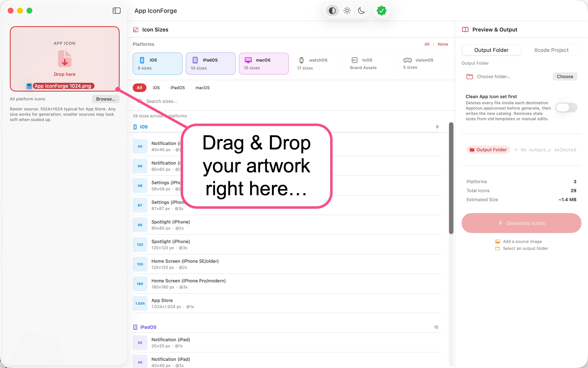
Task: Select Home Screen (iPhone Pro/modern) row text
Action: [x=189, y=281]
